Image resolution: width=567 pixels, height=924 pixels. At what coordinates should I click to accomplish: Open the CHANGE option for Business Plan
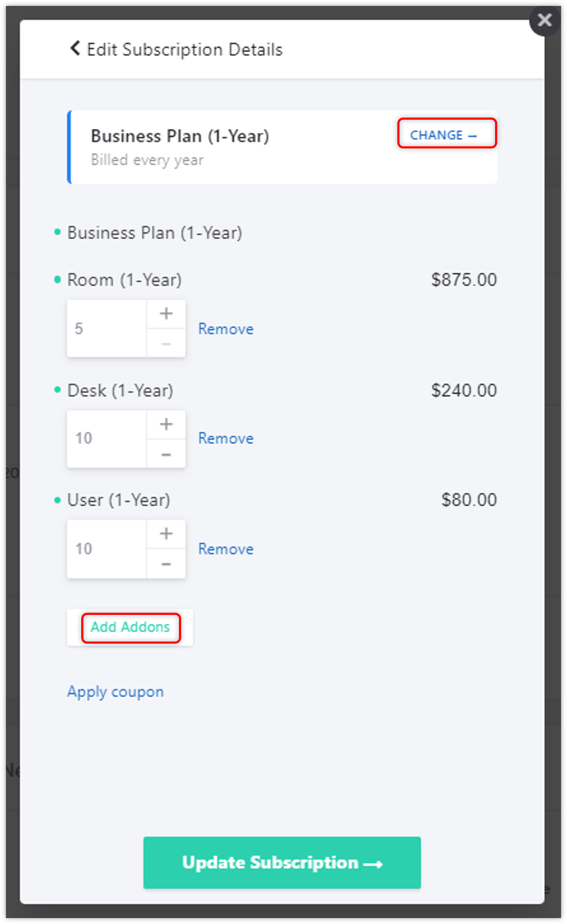(x=447, y=135)
